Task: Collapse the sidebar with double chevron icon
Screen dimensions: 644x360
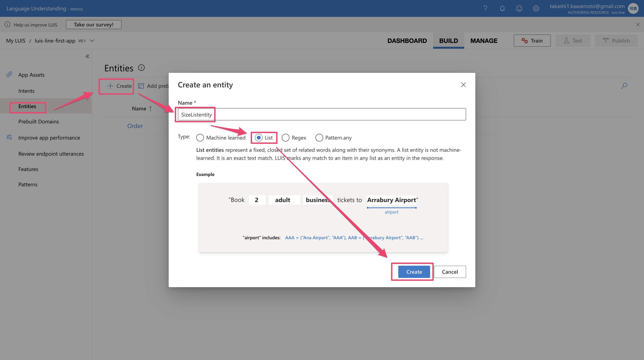Action: 87,57
